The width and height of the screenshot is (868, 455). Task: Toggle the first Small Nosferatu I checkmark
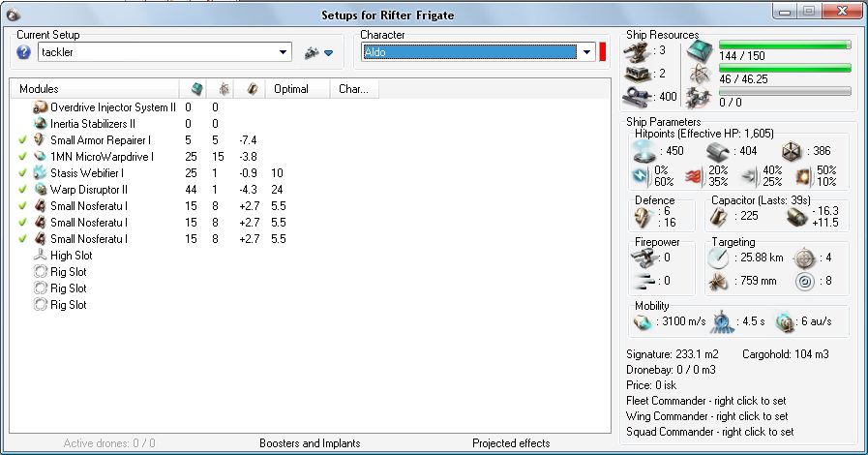22,206
